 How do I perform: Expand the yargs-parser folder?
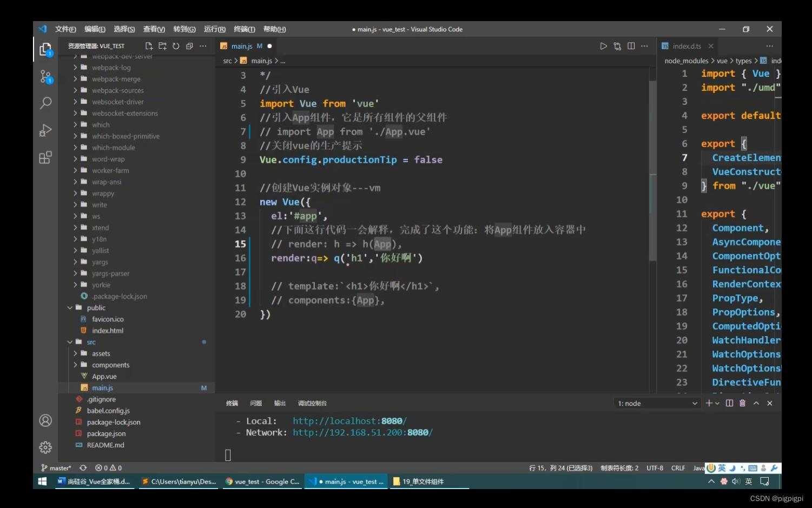tap(75, 273)
